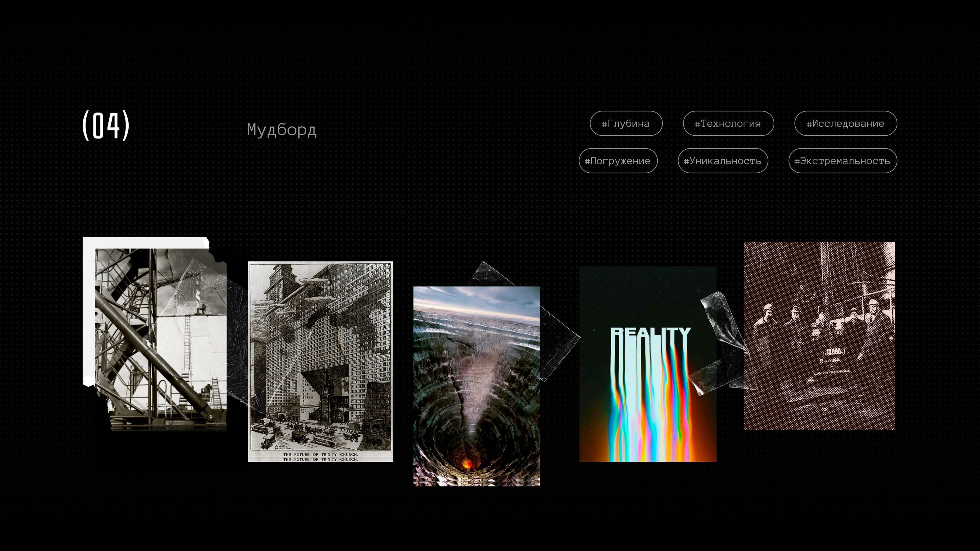
Task: Click the (04) slide number
Action: tap(106, 125)
